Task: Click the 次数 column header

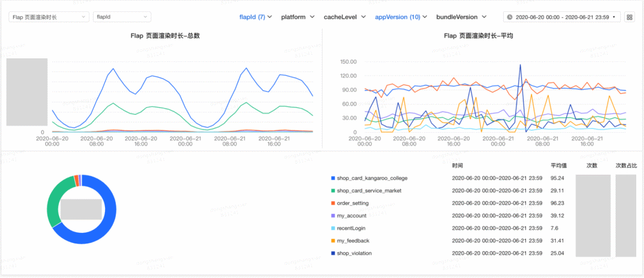Action: click(593, 165)
